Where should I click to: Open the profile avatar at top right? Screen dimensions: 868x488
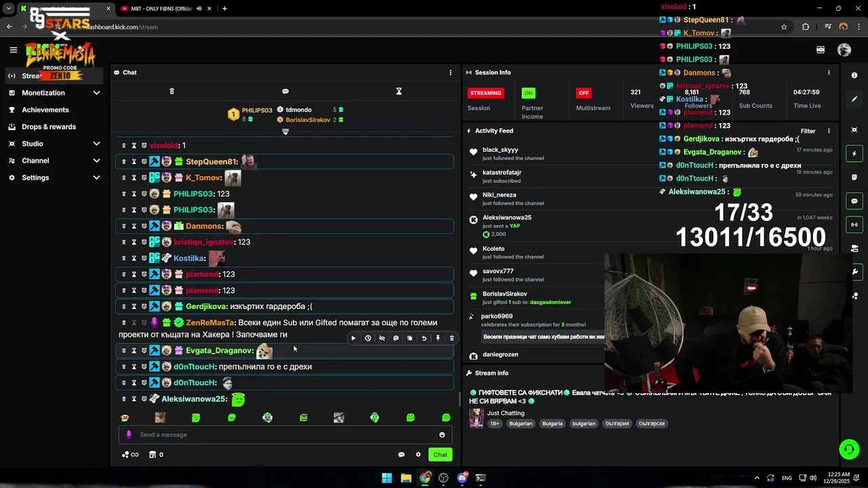pos(844,49)
